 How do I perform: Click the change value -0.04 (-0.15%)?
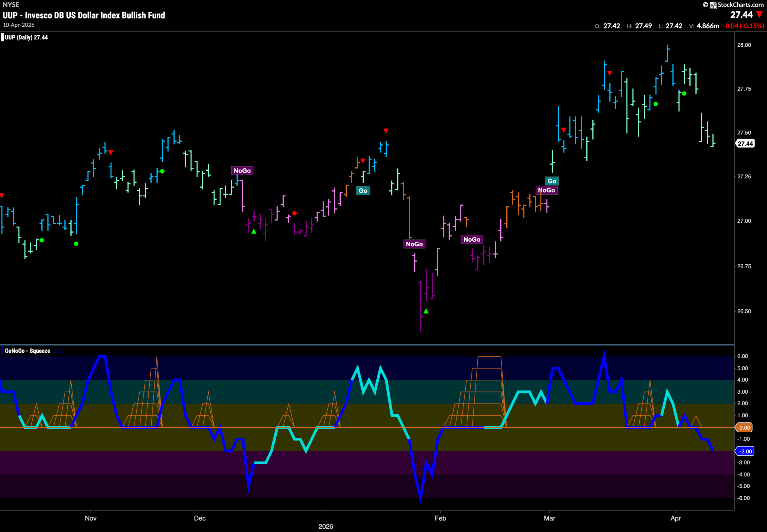pos(743,26)
